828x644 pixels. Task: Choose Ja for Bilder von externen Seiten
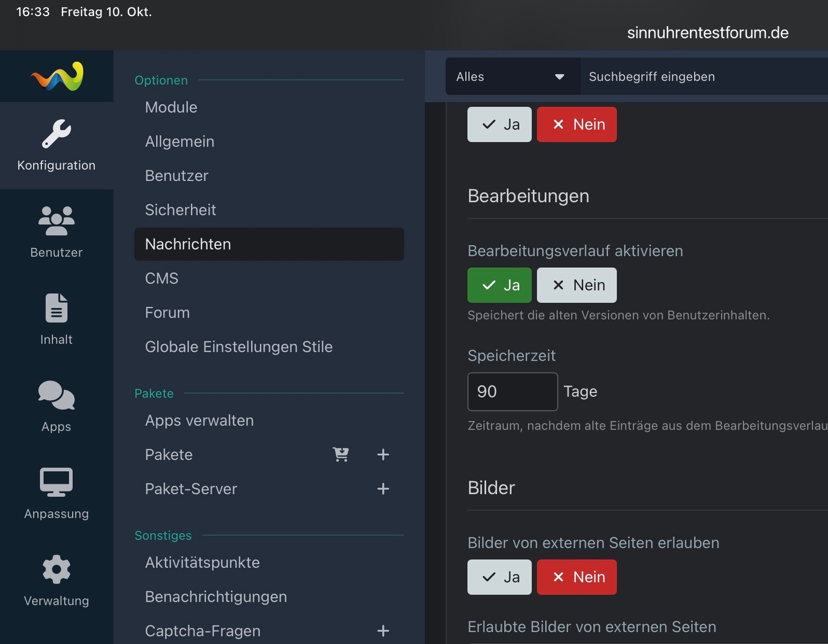[499, 577]
